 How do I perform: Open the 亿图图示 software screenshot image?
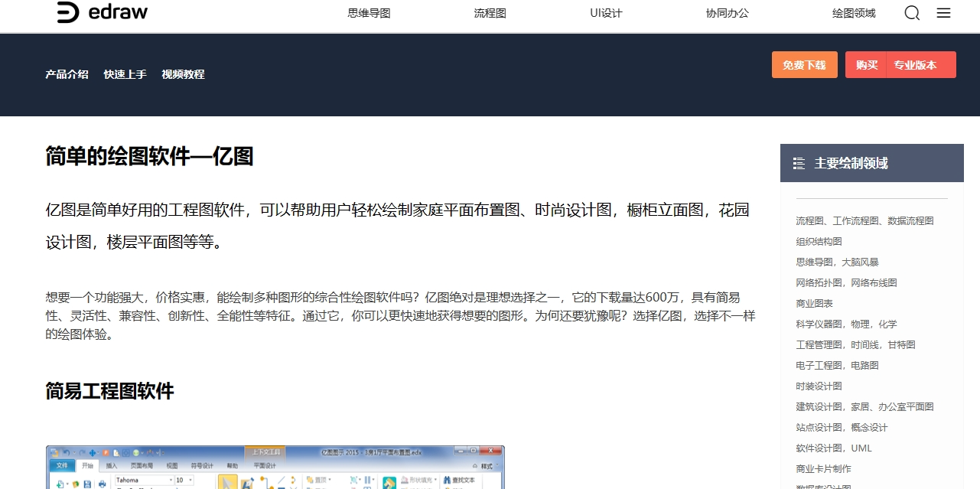275,467
